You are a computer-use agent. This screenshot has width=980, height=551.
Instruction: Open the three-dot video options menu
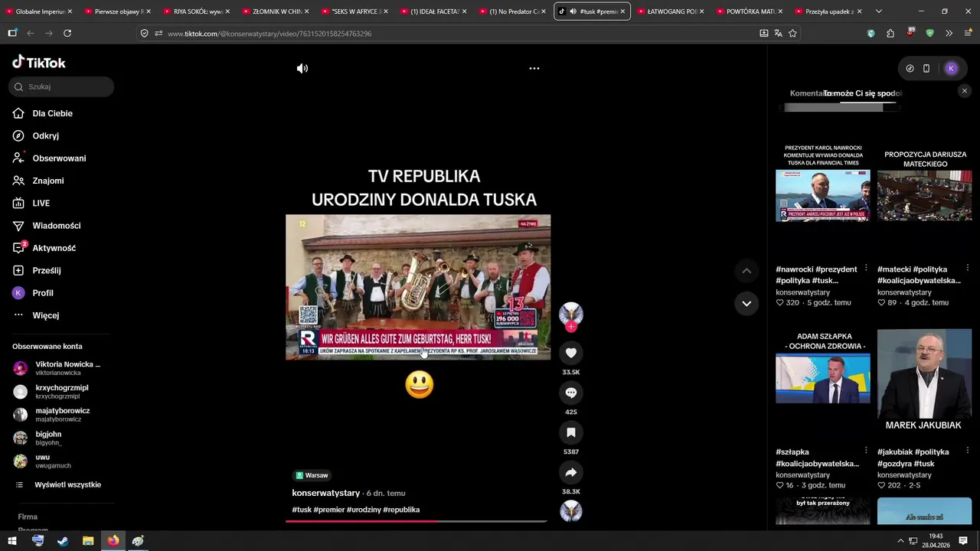(x=534, y=68)
